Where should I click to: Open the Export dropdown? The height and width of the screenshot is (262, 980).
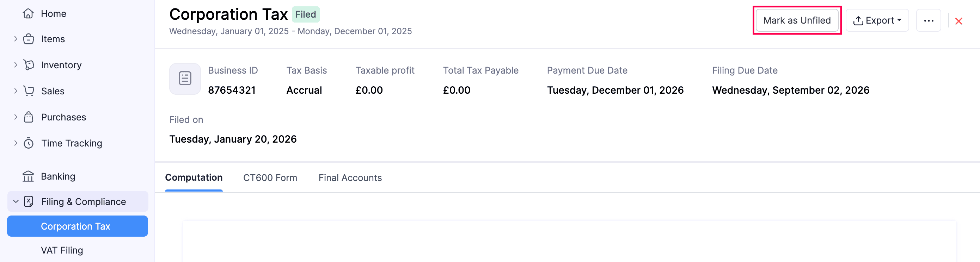877,20
